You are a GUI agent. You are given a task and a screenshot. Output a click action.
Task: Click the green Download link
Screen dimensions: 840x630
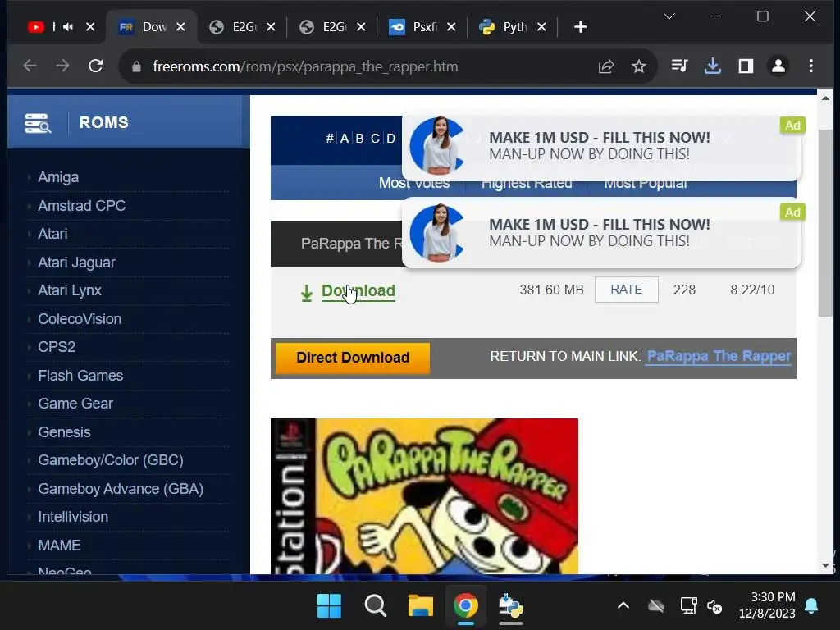point(358,290)
